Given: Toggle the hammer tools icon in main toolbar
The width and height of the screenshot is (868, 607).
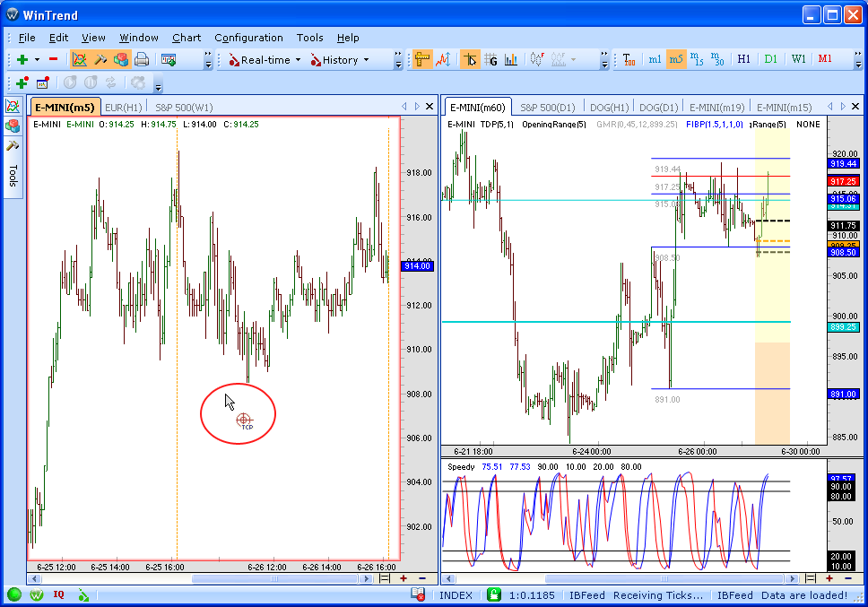Looking at the screenshot, I should pyautogui.click(x=100, y=59).
